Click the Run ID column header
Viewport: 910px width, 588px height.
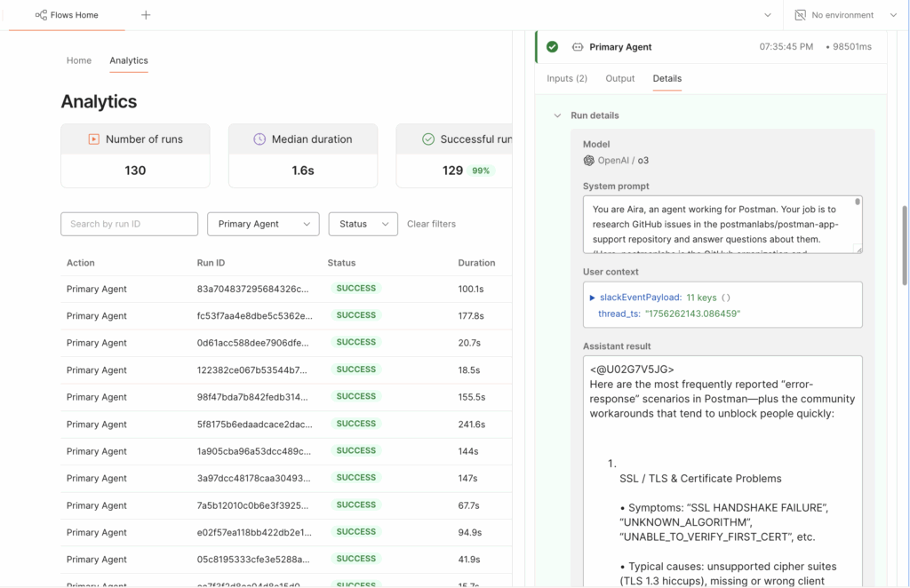tap(211, 263)
